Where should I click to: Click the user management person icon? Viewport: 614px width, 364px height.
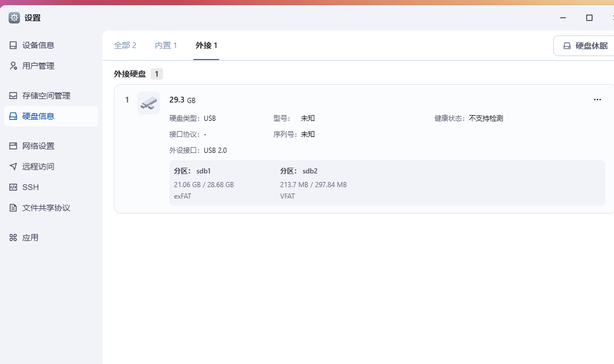pos(13,66)
